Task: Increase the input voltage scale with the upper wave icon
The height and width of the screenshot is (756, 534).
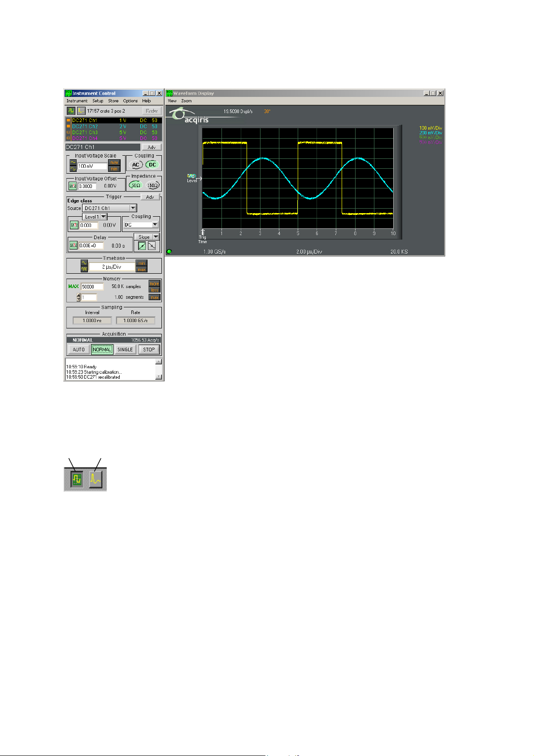Action: tap(73, 163)
